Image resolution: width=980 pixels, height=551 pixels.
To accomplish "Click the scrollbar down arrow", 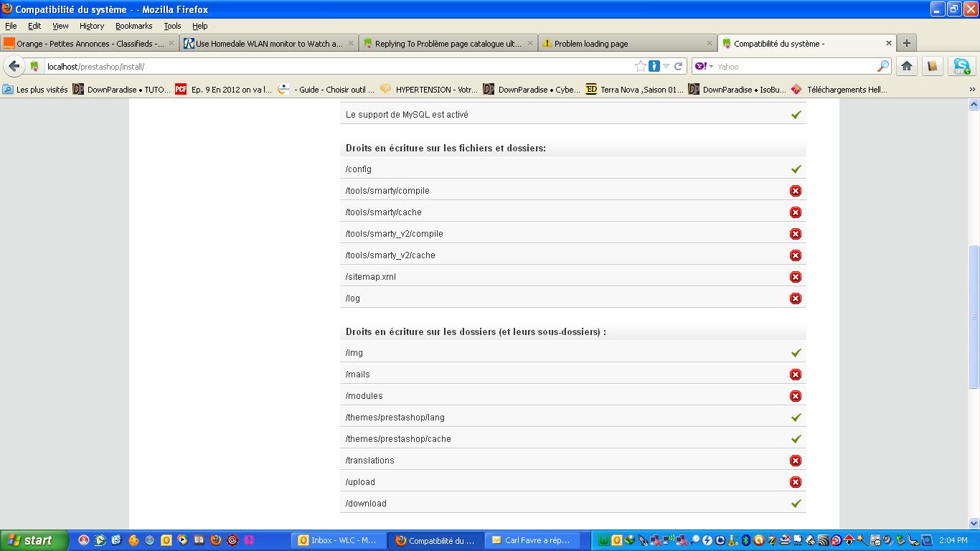I will [x=974, y=523].
